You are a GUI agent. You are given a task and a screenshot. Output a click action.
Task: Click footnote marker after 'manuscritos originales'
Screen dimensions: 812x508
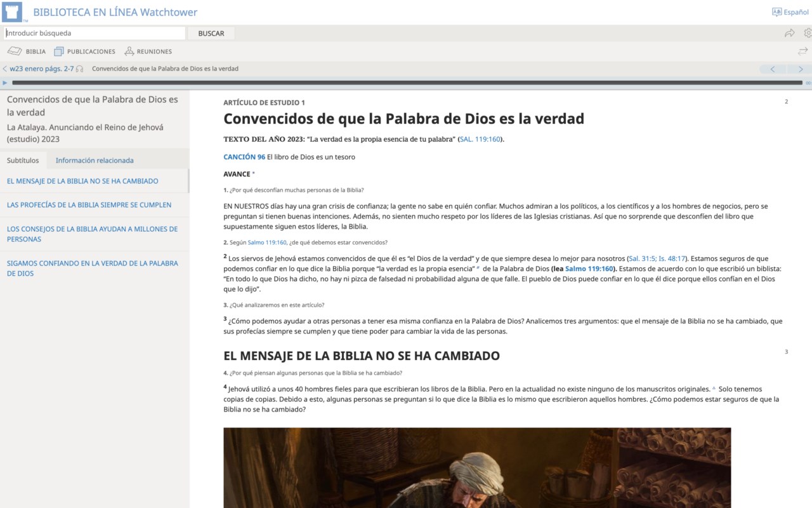tap(714, 388)
